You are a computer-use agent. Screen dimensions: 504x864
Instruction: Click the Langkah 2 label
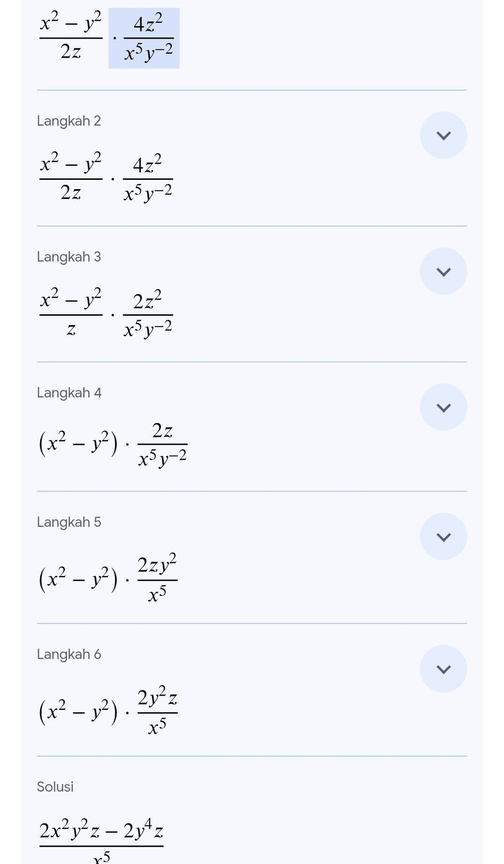tap(69, 121)
